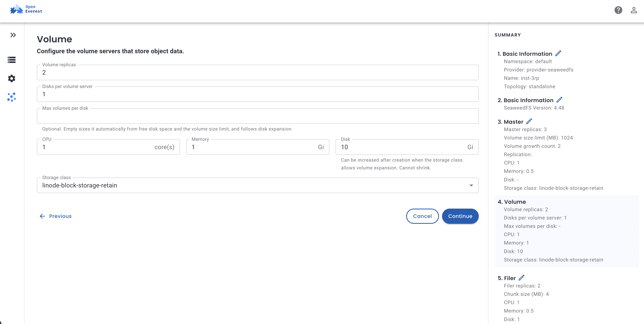Click 'Volume growth count: 2' text
Viewport: 644px width, 324px height.
[532, 146]
